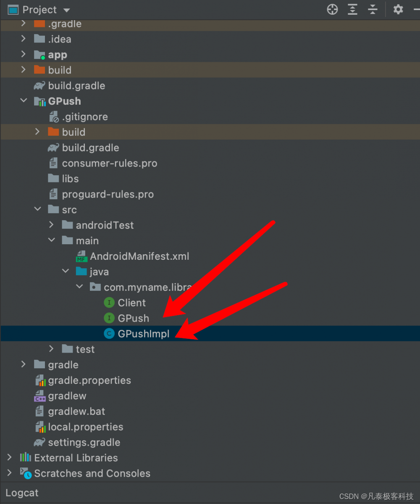Open the Logcat tool window tab
The image size is (420, 504).
[22, 493]
